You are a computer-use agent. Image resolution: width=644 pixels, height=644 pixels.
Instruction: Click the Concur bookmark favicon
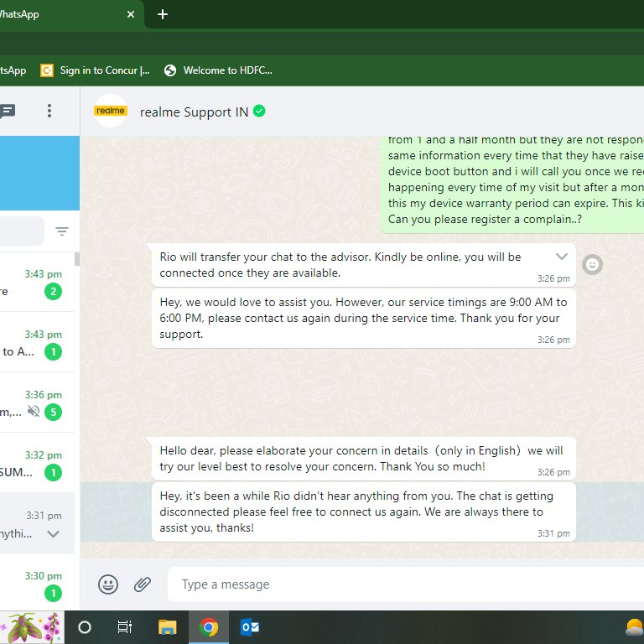click(x=47, y=70)
